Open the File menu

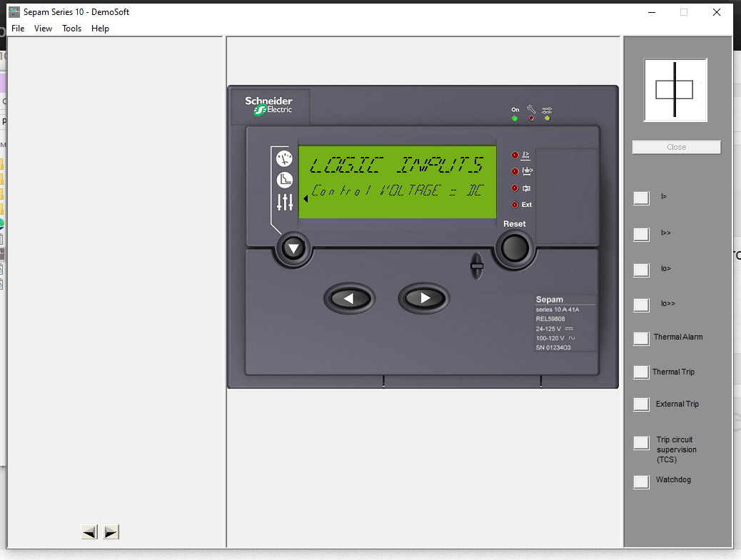pyautogui.click(x=18, y=29)
